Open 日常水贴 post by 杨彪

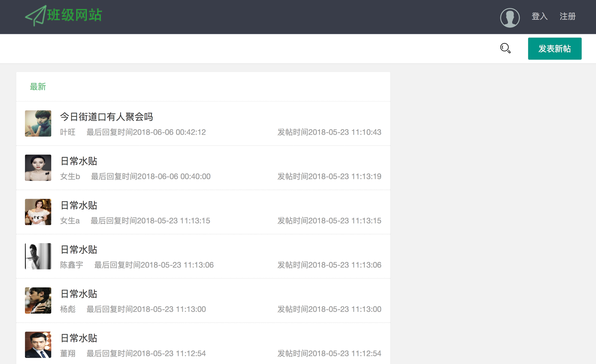tap(78, 294)
